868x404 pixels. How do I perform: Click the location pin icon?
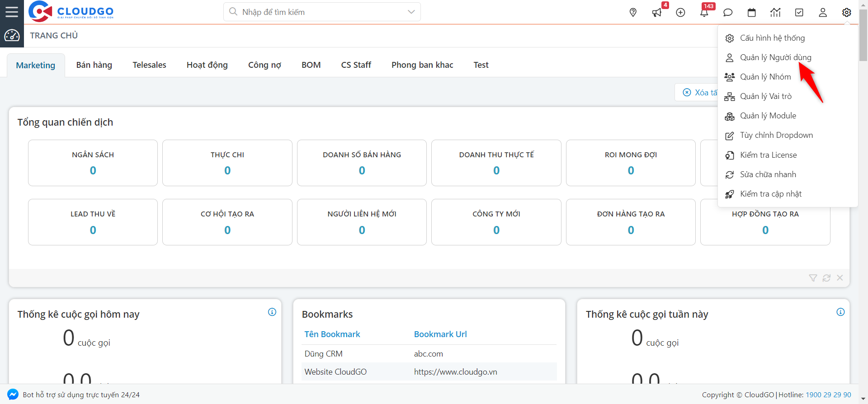point(633,13)
